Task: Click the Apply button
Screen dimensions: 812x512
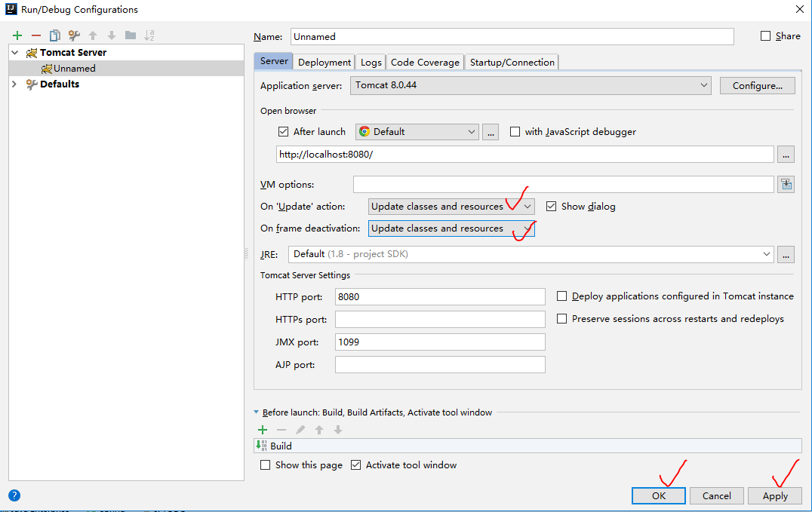Action: pyautogui.click(x=775, y=495)
